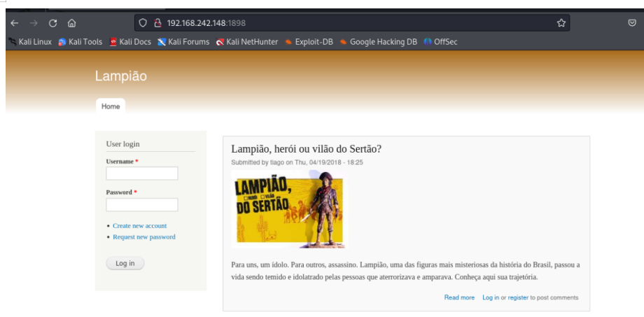The height and width of the screenshot is (317, 644).
Task: Open the Kali NetHunter bookmark
Action: [x=247, y=42]
